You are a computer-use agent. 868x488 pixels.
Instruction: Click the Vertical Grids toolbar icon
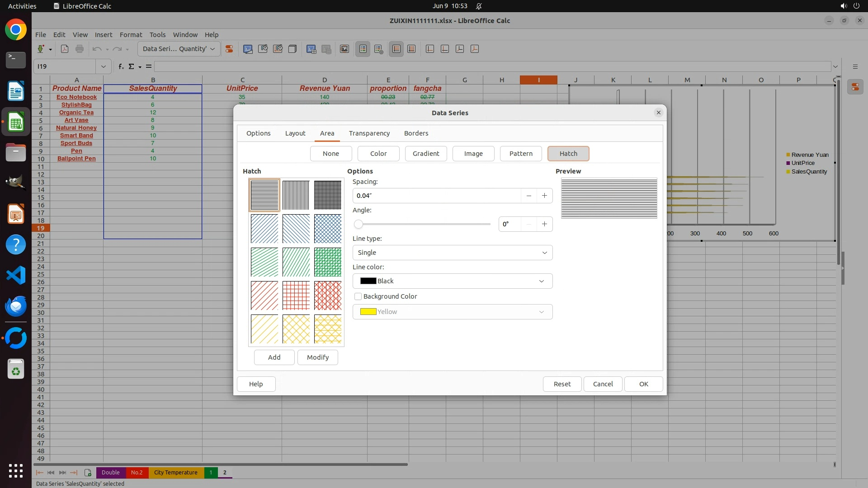point(411,49)
